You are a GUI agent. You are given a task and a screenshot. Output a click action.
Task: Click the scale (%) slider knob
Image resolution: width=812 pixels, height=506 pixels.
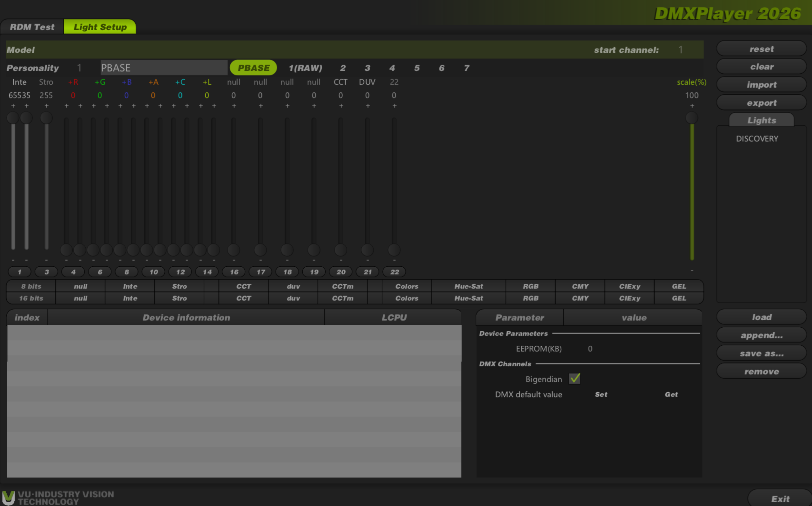692,118
